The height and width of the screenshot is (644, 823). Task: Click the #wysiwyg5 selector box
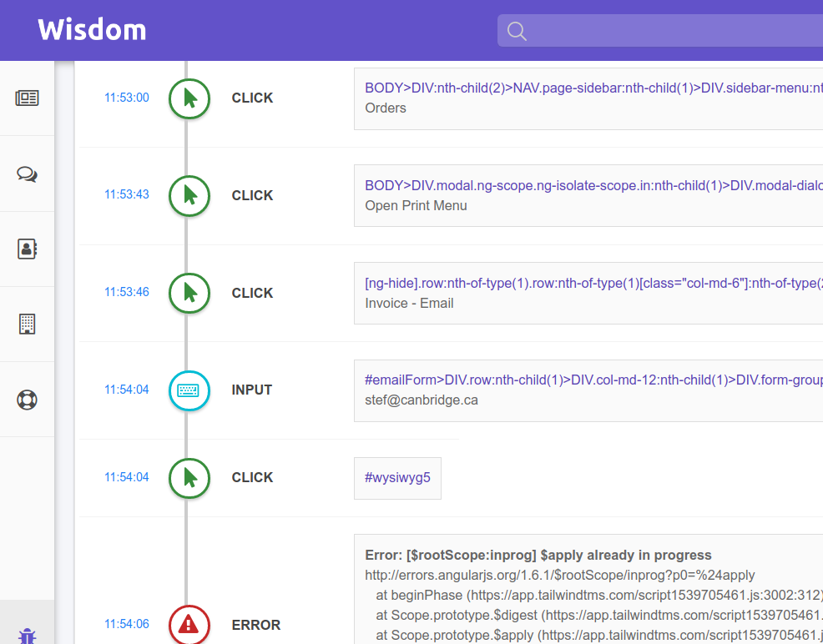(397, 478)
